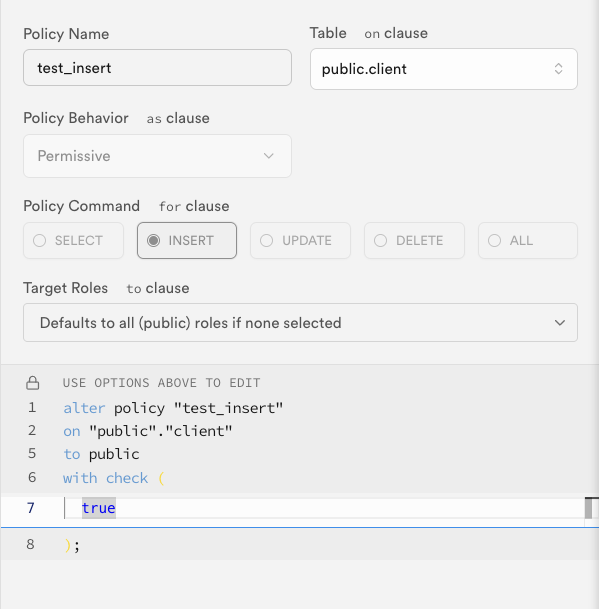The image size is (599, 609).
Task: Click line number 7 in editor gutter
Action: (x=31, y=508)
